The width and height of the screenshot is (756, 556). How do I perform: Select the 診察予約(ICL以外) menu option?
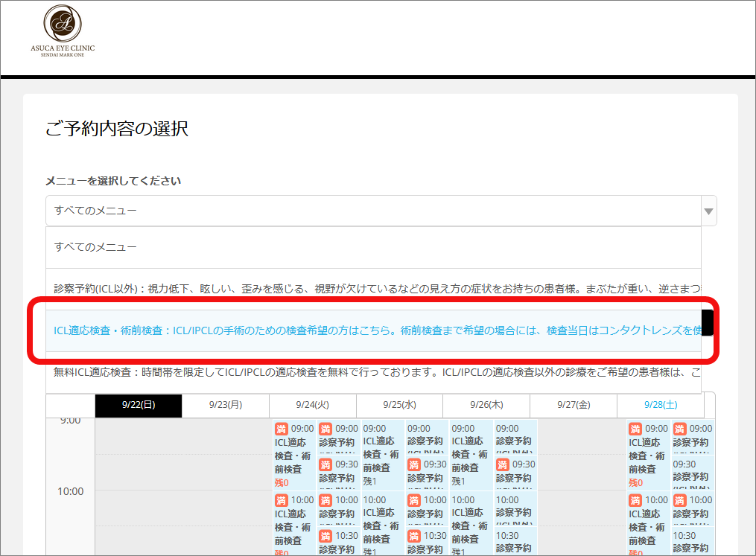point(372,288)
